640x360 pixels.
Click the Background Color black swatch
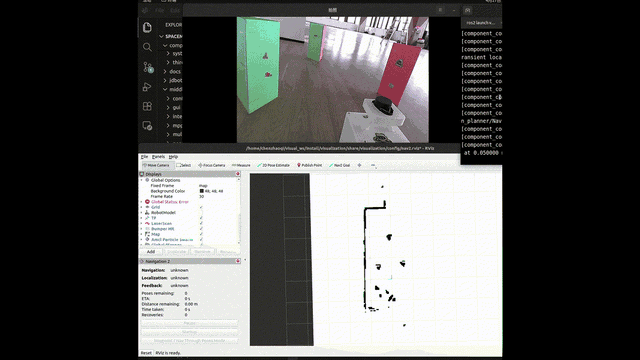point(202,191)
